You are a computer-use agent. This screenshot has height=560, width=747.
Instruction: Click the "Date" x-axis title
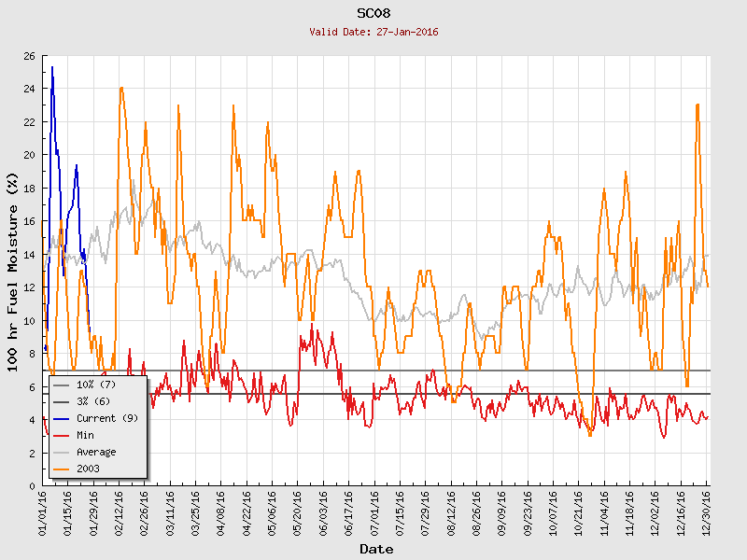click(x=376, y=549)
